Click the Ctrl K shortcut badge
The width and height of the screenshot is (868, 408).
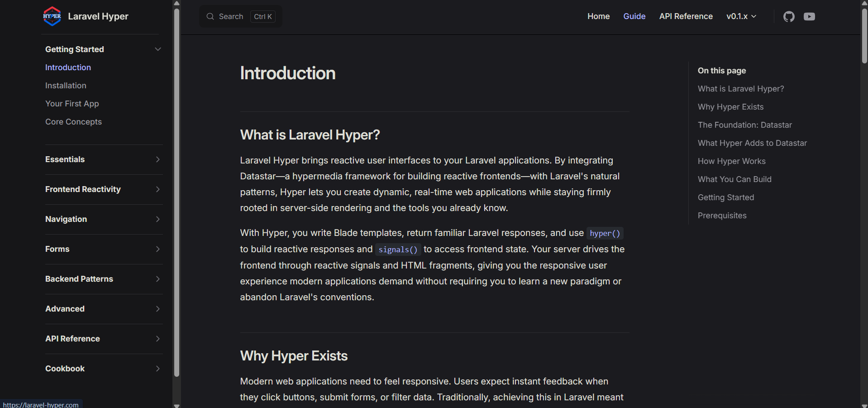point(263,17)
